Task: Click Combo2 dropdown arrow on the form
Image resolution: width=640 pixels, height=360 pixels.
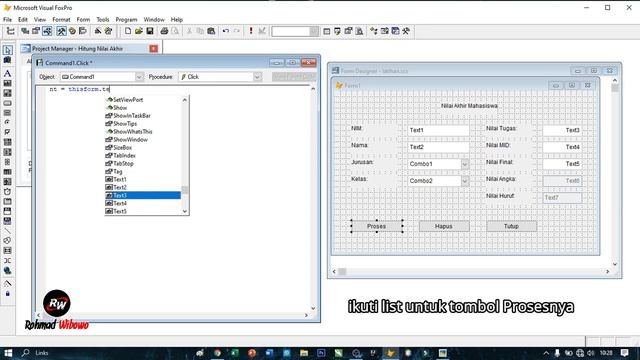Action: pyautogui.click(x=465, y=181)
